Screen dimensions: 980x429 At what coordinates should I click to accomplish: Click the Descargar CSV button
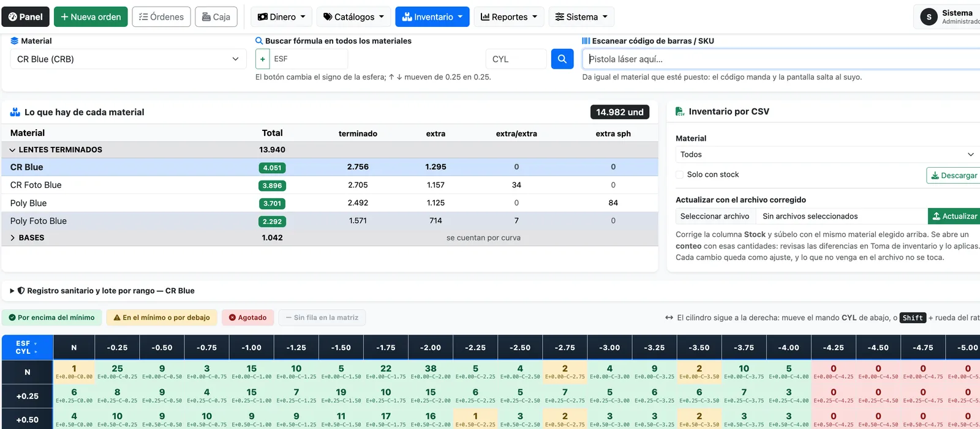[954, 176]
